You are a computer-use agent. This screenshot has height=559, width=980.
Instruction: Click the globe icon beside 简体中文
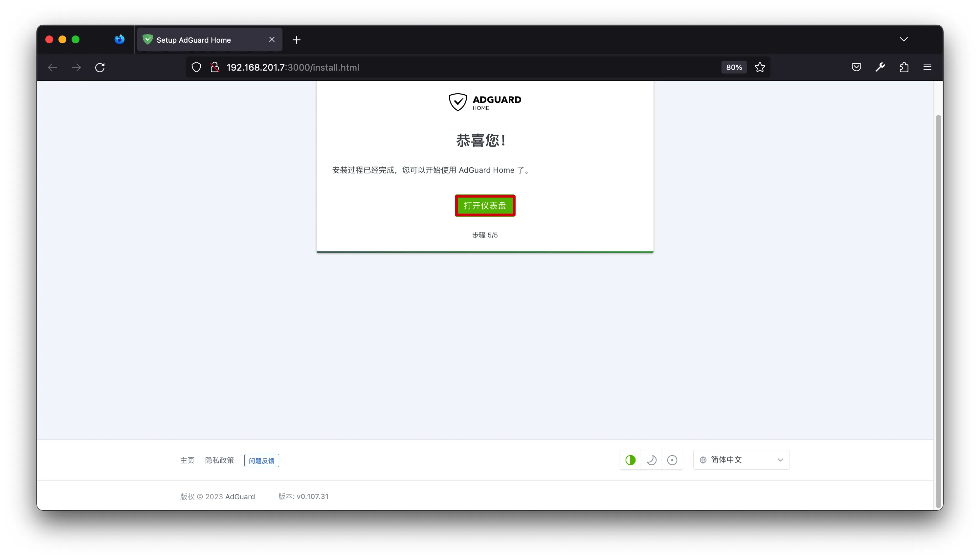click(x=703, y=459)
